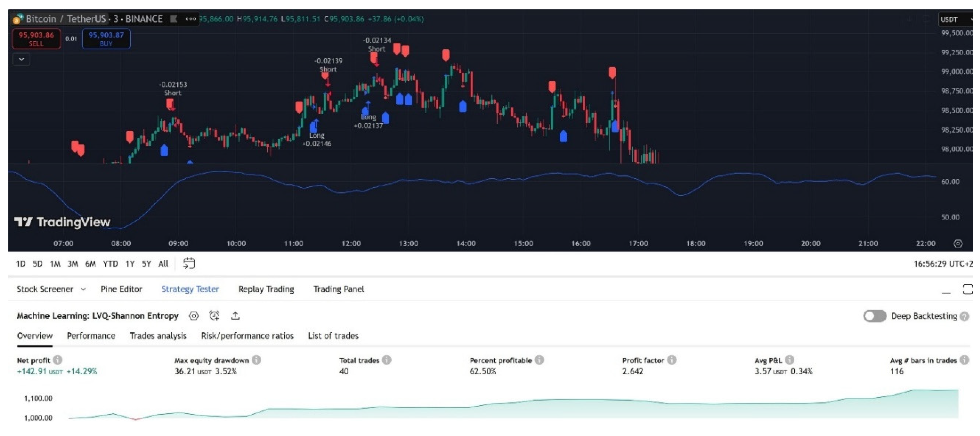This screenshot has height=436, width=980.
Task: Click the red SELL price button
Action: pyautogui.click(x=36, y=39)
